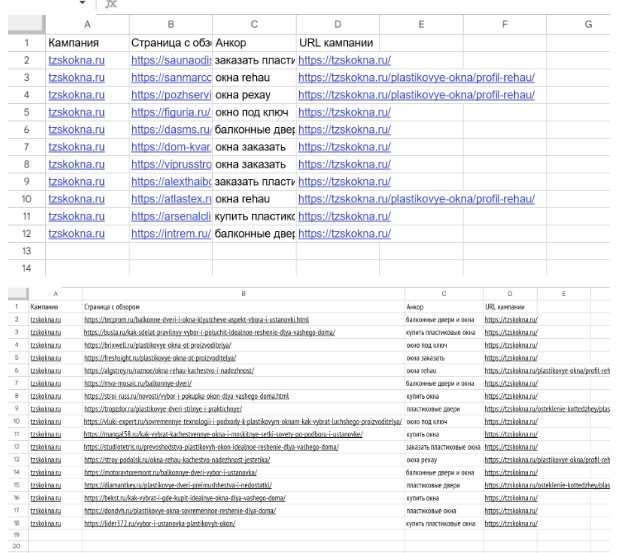Select column A header in top sheet

(86, 24)
